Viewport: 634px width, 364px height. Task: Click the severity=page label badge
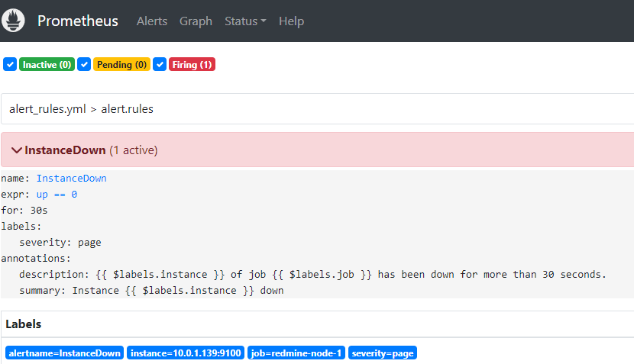pos(383,353)
